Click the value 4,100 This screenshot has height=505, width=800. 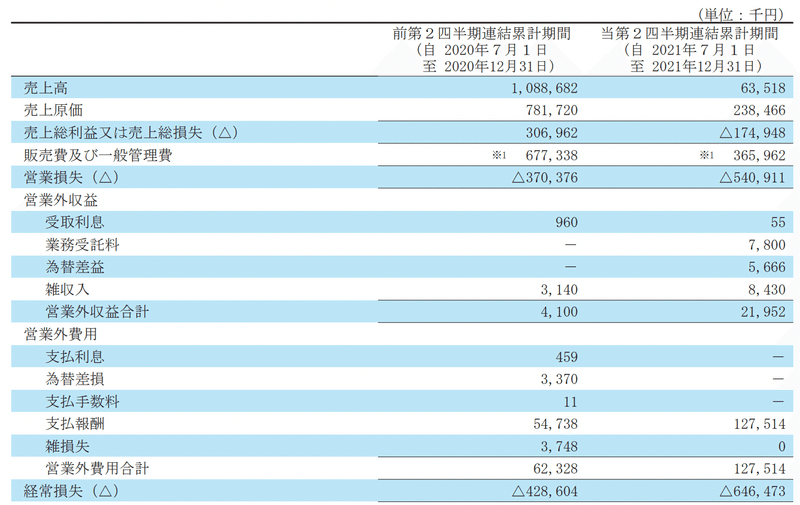click(x=559, y=312)
